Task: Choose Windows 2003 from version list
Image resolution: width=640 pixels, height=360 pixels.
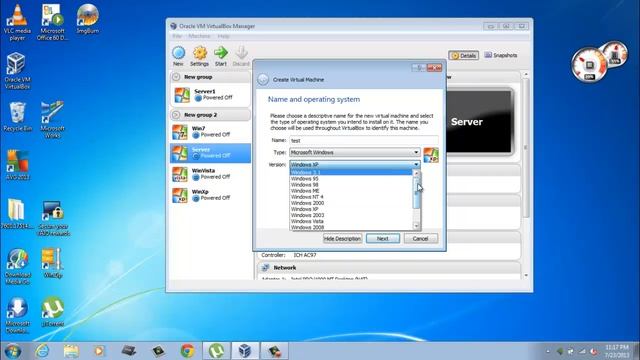Action: point(351,215)
